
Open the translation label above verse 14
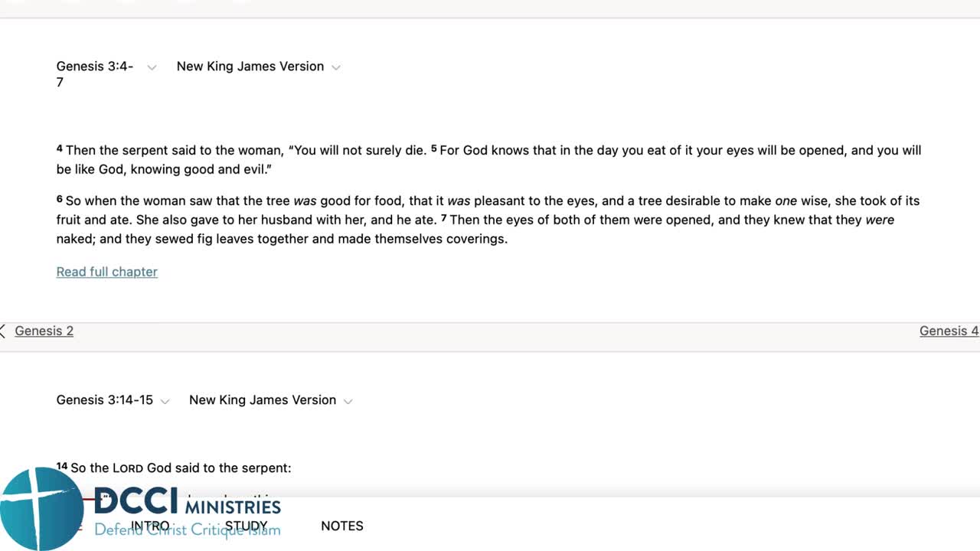click(262, 400)
